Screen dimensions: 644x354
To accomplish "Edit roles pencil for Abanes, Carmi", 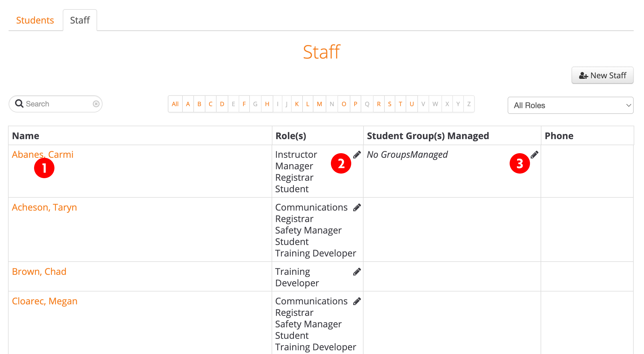I will click(x=357, y=155).
